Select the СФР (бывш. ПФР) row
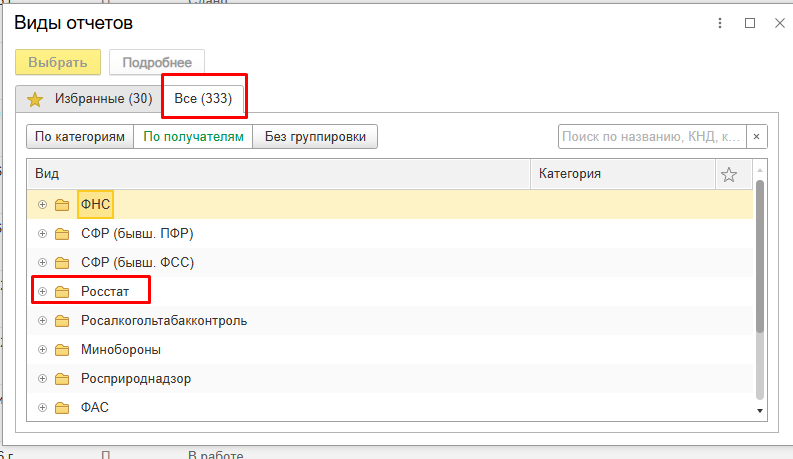 point(390,234)
